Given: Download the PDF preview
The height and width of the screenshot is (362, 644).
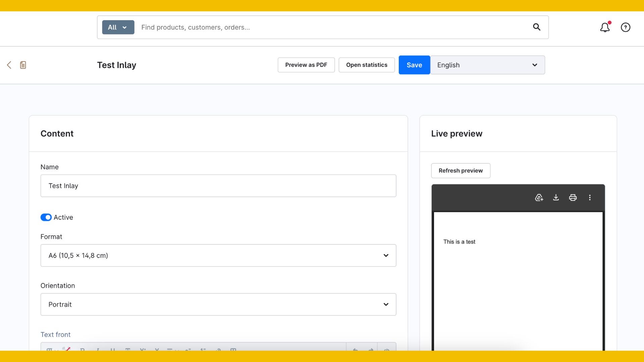Looking at the screenshot, I should 556,198.
